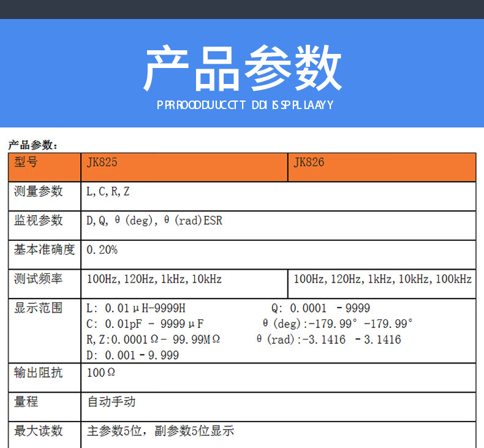Click the 100Ω output impedance value
484x448 pixels.
pyautogui.click(x=101, y=373)
